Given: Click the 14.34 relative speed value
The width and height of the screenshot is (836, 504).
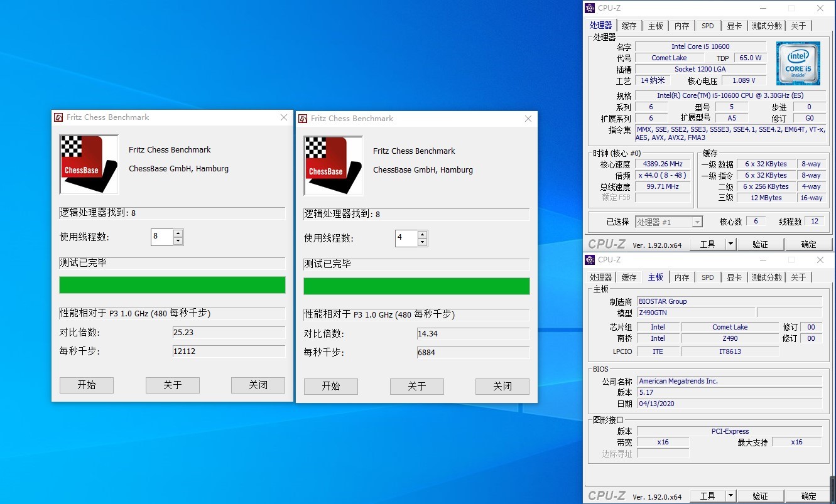Looking at the screenshot, I should [473, 334].
